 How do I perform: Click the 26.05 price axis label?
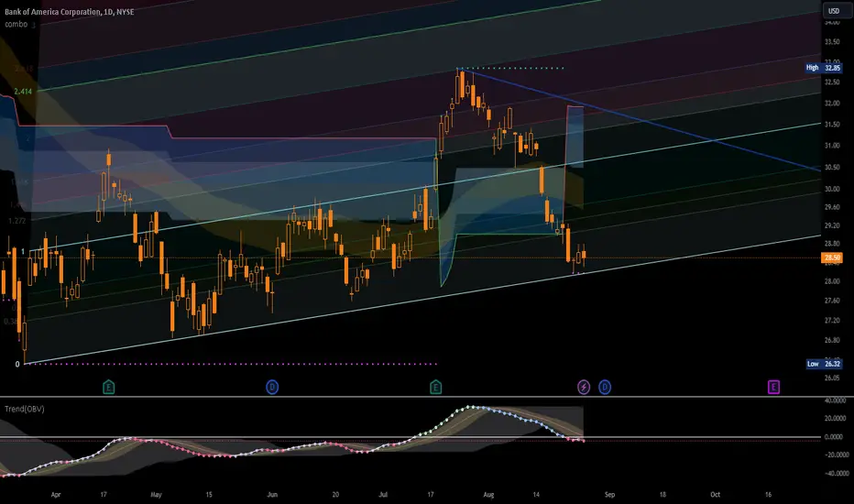coord(832,378)
